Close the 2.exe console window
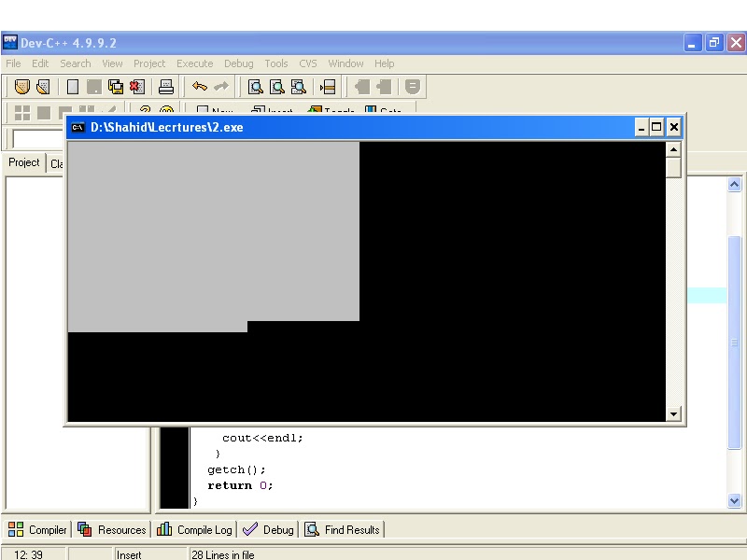Screen dimensions: 747x560 click(673, 127)
